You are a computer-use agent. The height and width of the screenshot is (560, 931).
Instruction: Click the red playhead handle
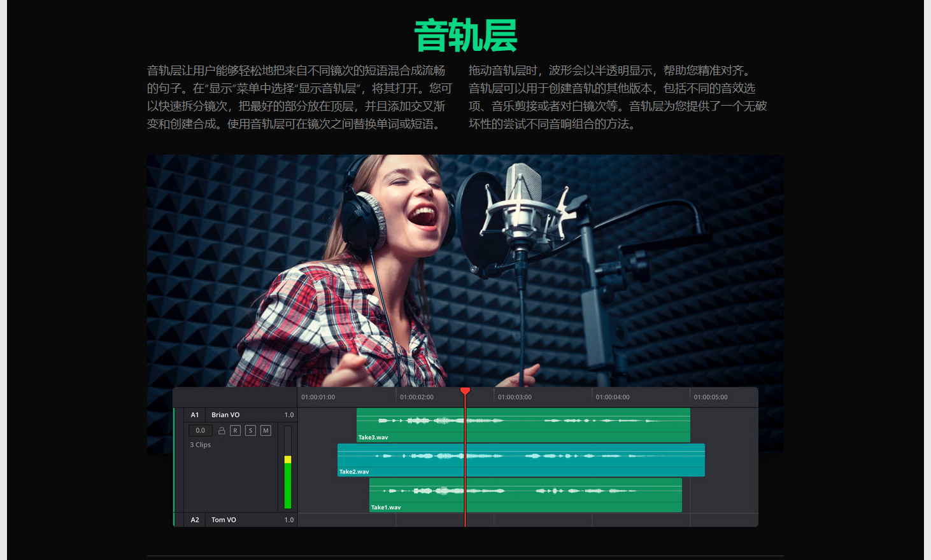coord(465,391)
